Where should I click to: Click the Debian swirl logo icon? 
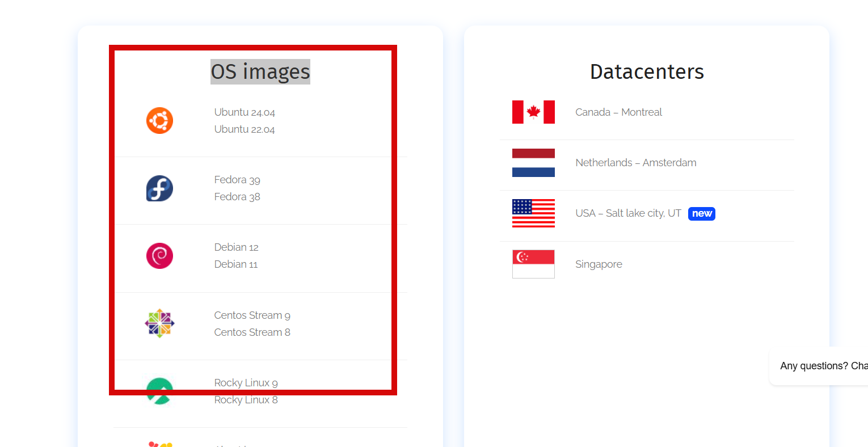tap(159, 256)
